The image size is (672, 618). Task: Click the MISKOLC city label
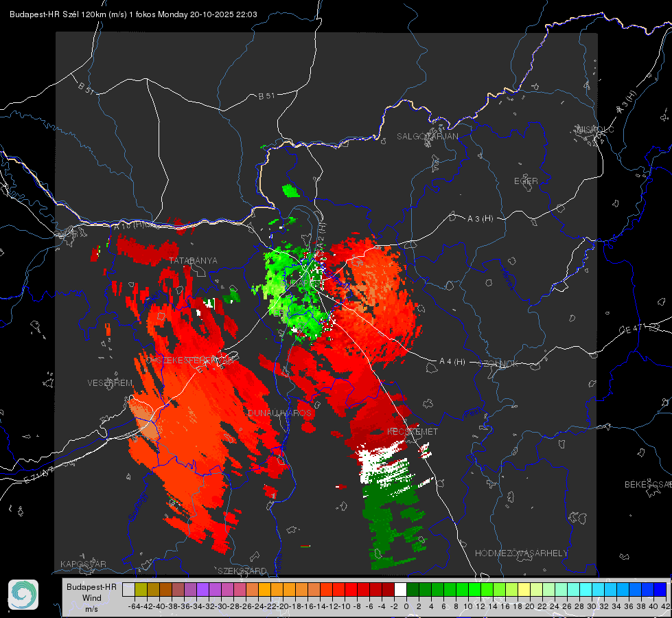point(595,129)
